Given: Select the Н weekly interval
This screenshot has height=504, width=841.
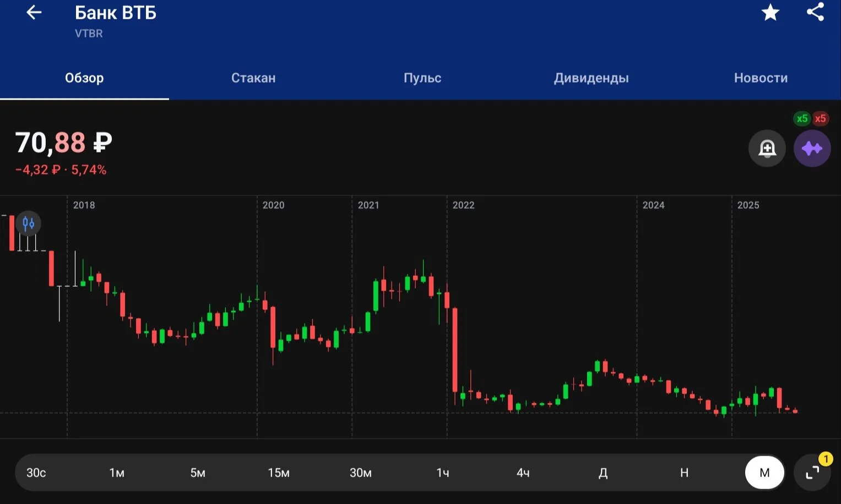Looking at the screenshot, I should (684, 473).
